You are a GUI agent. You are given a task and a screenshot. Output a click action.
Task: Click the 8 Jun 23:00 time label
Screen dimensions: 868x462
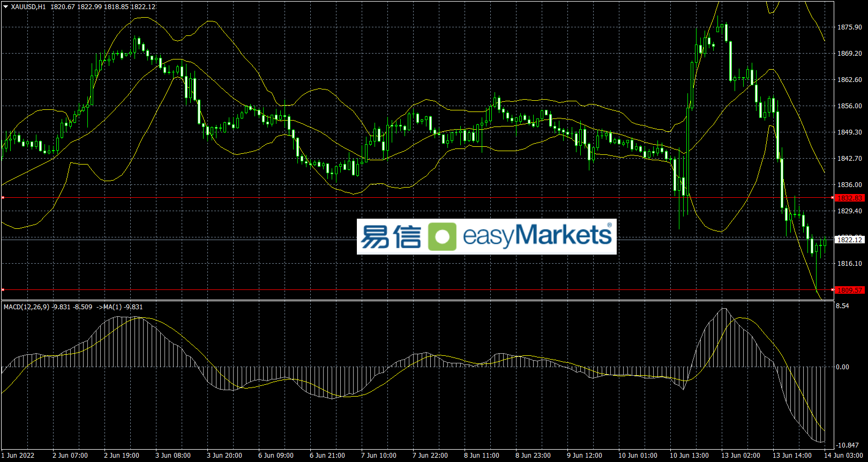(533, 456)
